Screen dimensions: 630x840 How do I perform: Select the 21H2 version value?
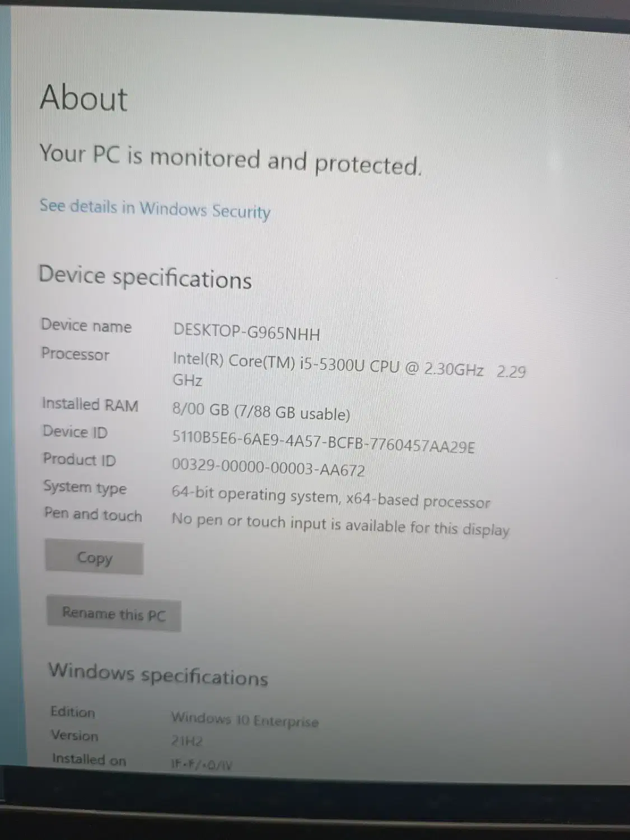point(187,741)
